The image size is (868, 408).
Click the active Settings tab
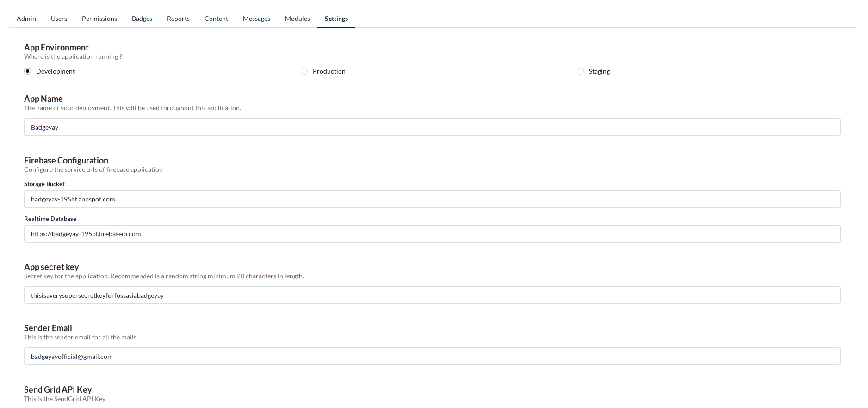pyautogui.click(x=336, y=19)
